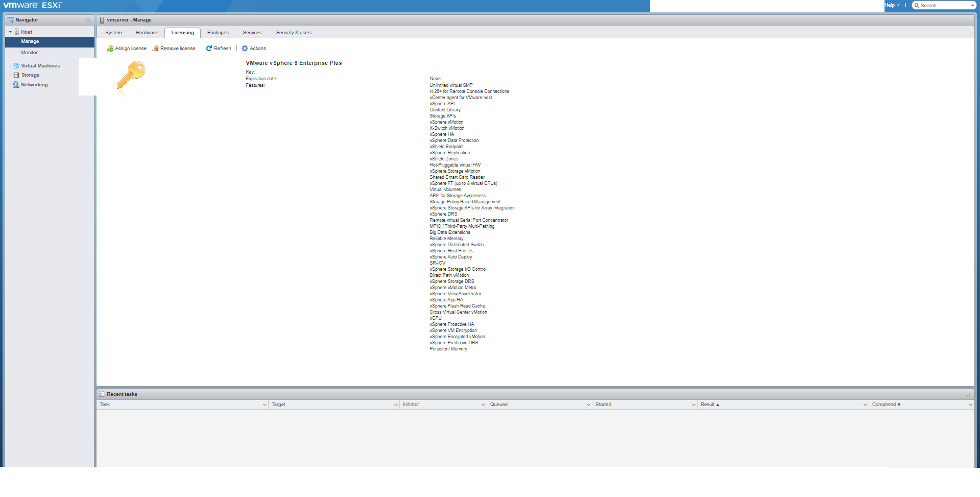
Task: Expand the Virtual Machines tree node
Action: point(10,66)
